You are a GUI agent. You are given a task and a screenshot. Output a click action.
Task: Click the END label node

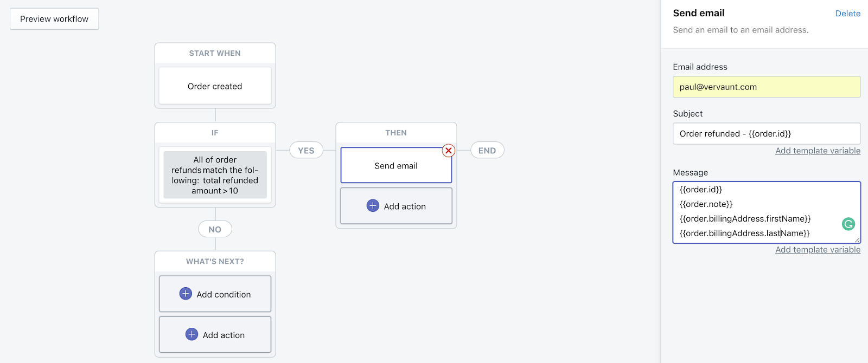(x=487, y=151)
